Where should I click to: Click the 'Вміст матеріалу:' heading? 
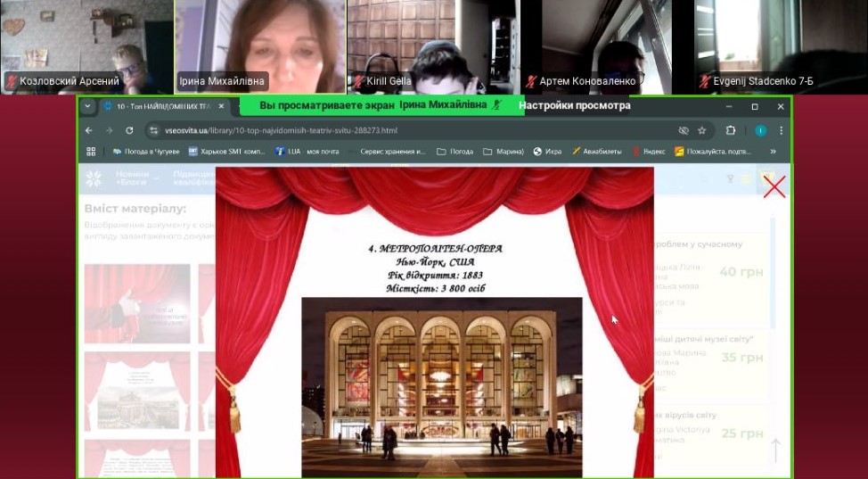click(135, 209)
